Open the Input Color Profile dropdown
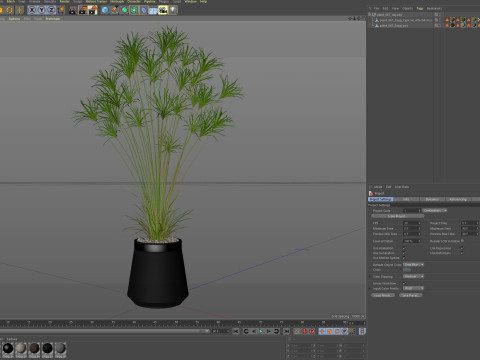The image size is (480, 360). pyautogui.click(x=413, y=288)
